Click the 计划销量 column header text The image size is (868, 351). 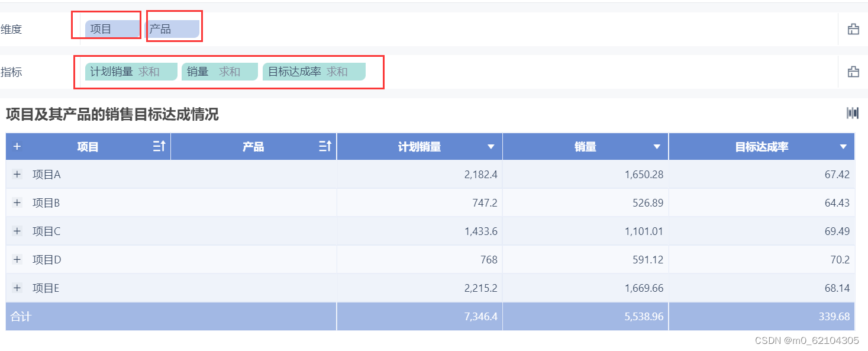click(x=420, y=147)
